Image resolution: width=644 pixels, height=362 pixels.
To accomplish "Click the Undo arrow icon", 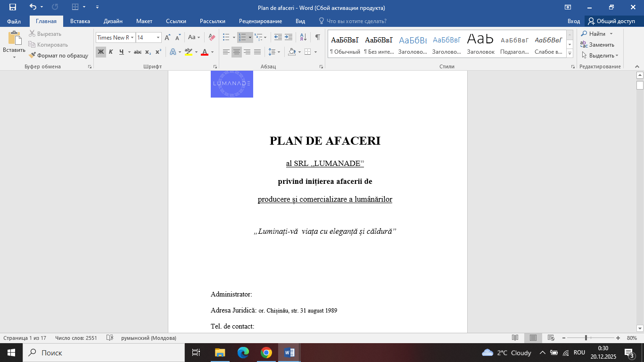I will click(x=33, y=8).
